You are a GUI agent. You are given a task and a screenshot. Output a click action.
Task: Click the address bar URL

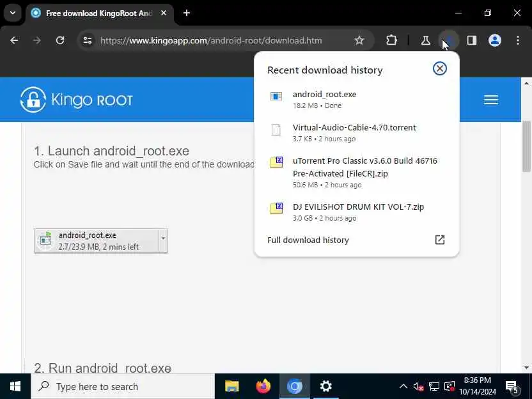click(211, 41)
